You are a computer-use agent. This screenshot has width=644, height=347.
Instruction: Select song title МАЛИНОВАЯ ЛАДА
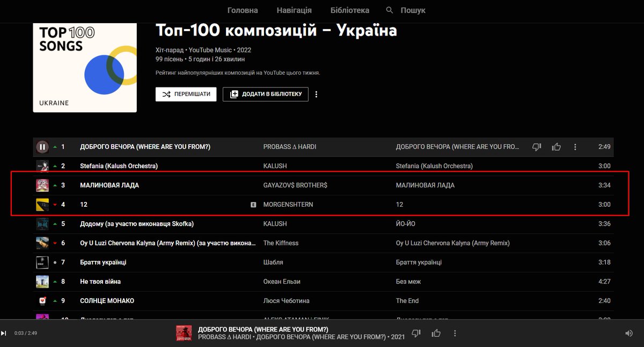[x=109, y=185]
